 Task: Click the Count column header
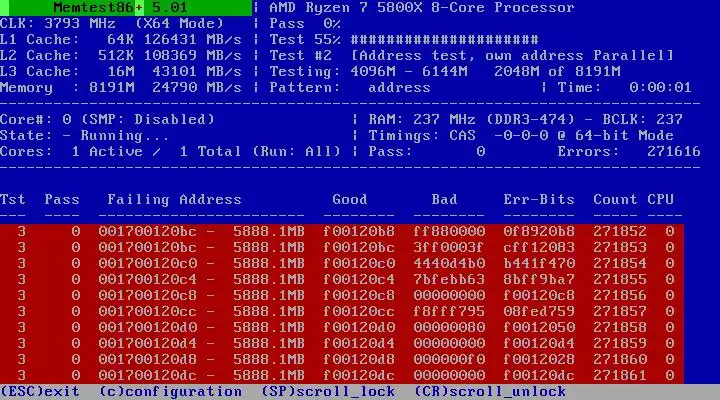[615, 199]
